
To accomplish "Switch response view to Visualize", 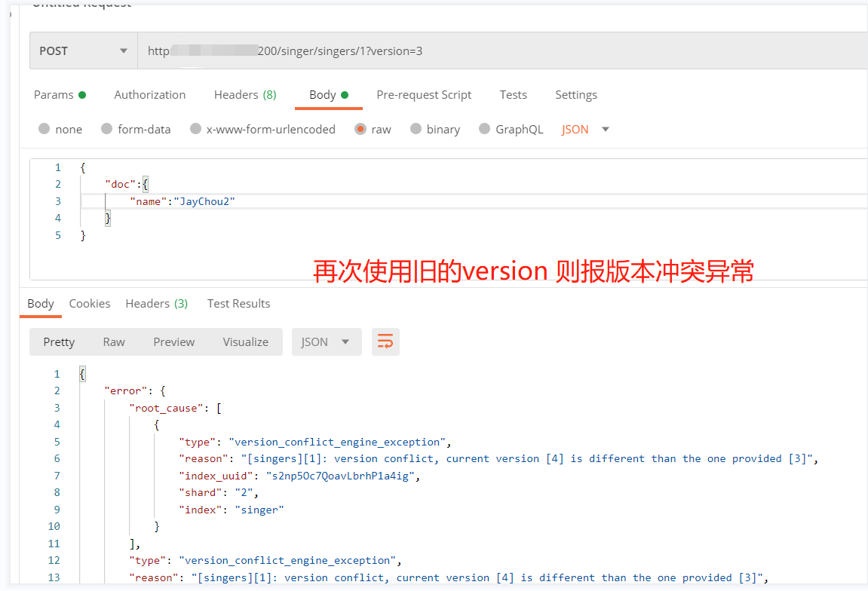I will (x=245, y=342).
